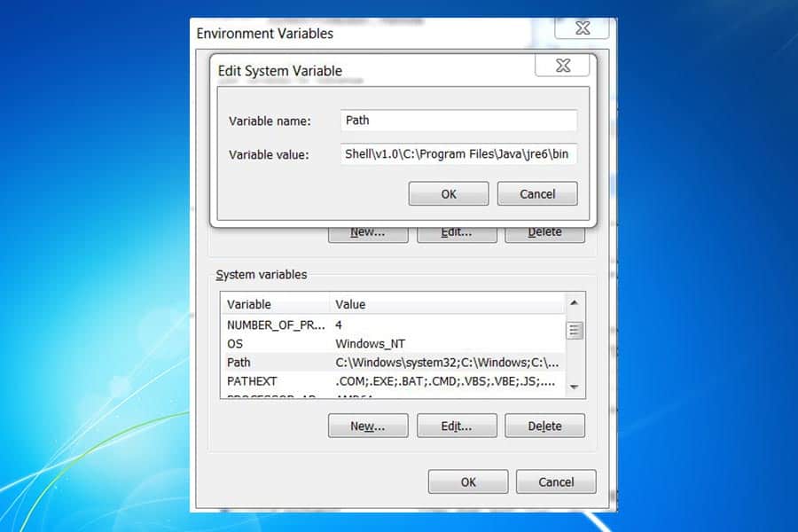Click the upper Delete button
The height and width of the screenshot is (532, 798).
(544, 231)
